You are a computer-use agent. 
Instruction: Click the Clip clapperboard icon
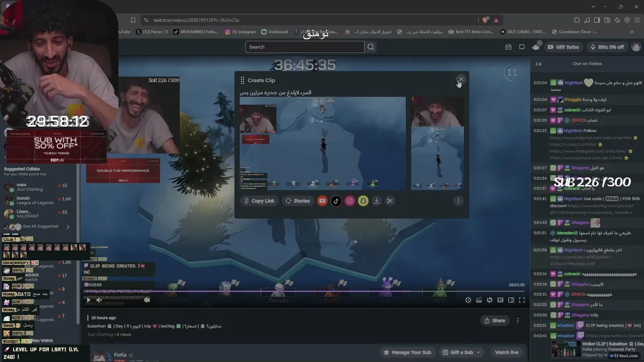[479, 300]
